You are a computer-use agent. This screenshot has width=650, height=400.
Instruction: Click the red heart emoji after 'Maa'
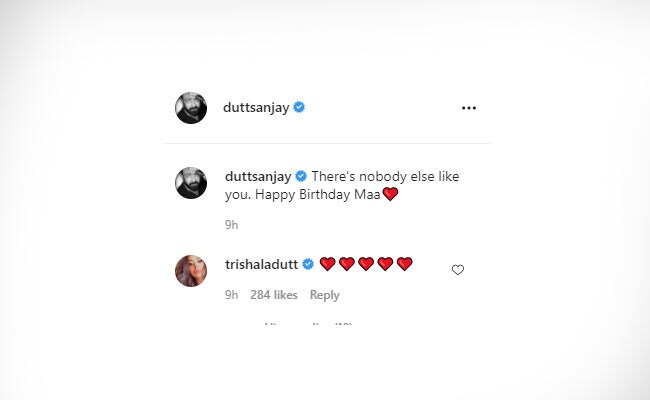coord(390,194)
